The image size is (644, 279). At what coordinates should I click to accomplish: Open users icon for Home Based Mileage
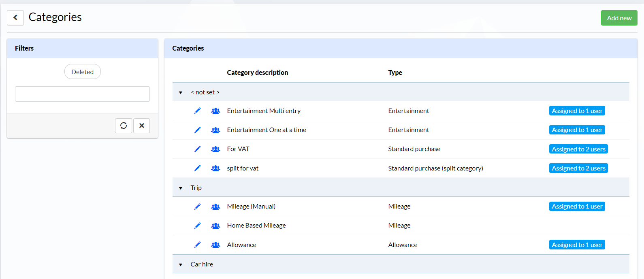215,226
